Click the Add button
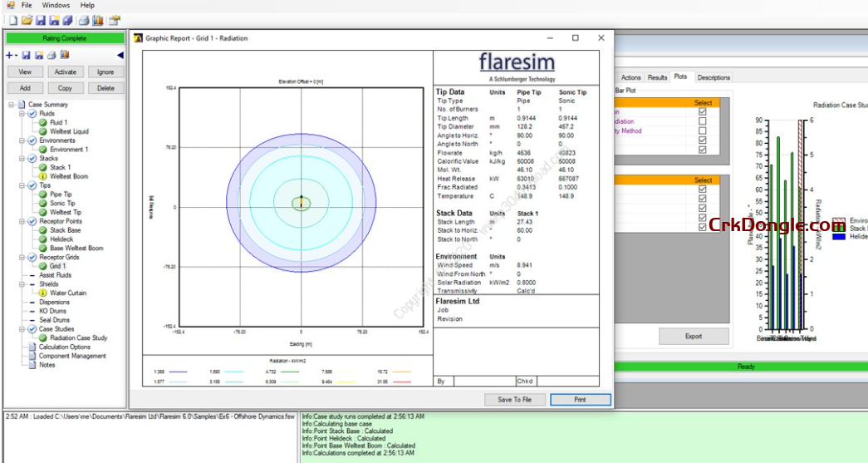Viewport: 868px width, 463px height. pos(25,88)
